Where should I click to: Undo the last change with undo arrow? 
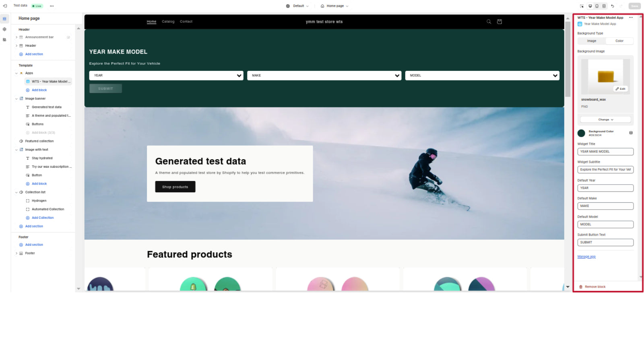click(612, 6)
